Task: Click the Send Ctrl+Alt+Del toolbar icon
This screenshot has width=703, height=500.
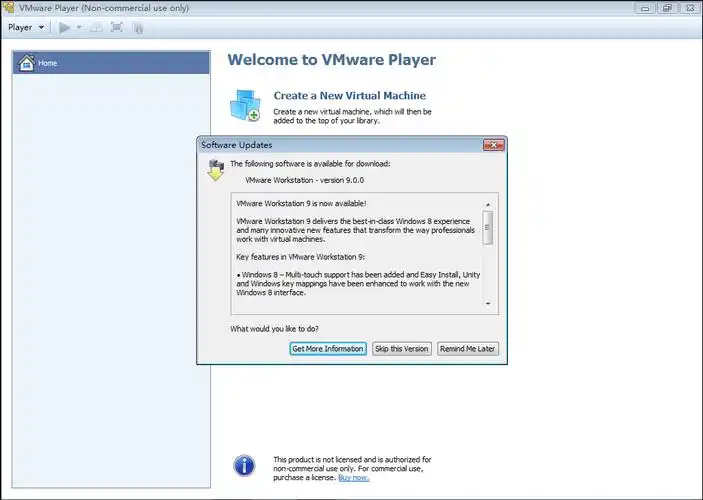Action: tap(97, 27)
